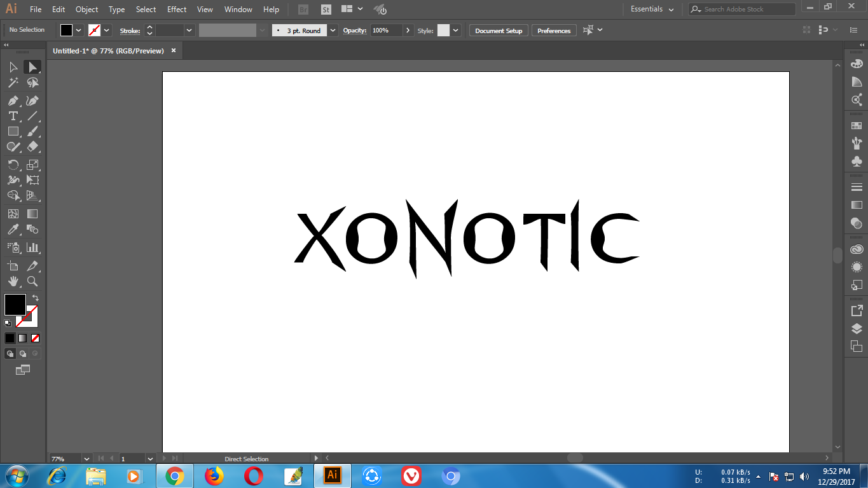The height and width of the screenshot is (488, 868).
Task: Click the Document Setup button
Action: 499,31
